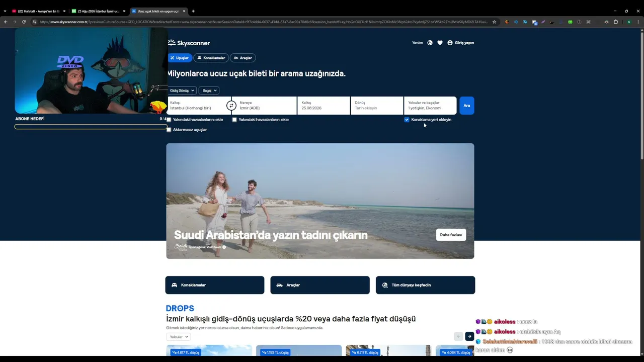Click the large Konaklamalar card button
This screenshot has width=644, height=362.
(215, 285)
